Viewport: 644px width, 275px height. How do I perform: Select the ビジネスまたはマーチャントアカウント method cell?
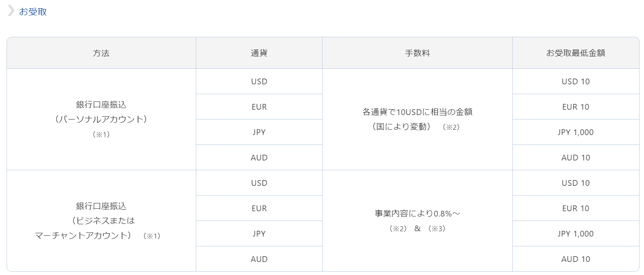[x=101, y=221]
